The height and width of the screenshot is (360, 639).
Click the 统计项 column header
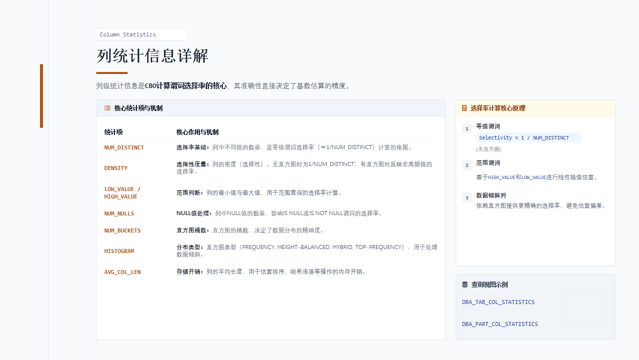tap(113, 132)
